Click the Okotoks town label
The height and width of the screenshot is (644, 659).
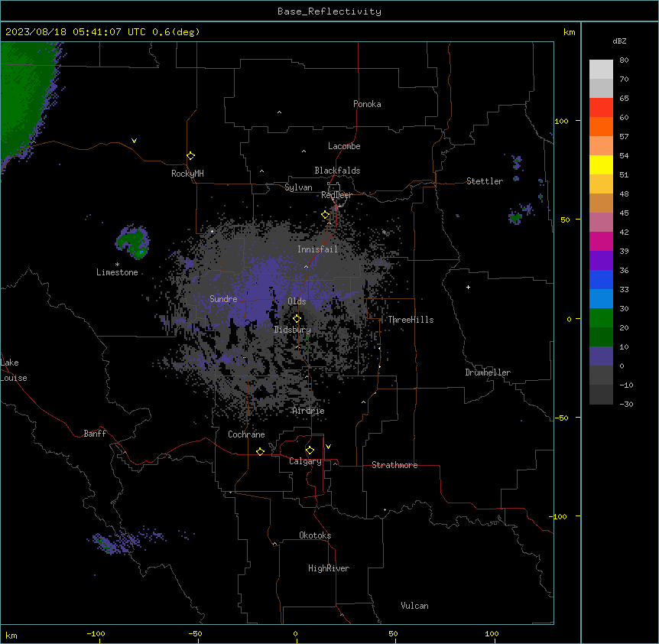[315, 535]
